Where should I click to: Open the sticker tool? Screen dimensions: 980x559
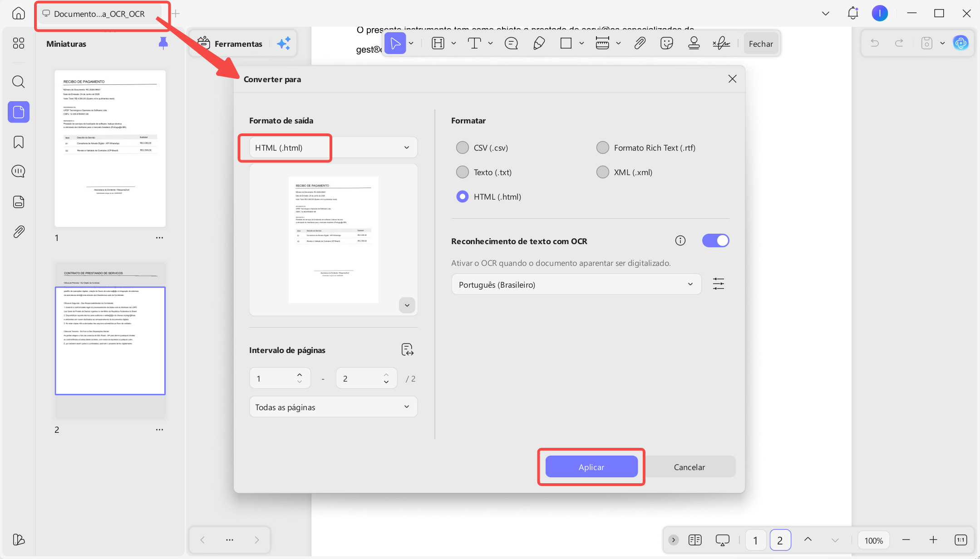click(667, 44)
